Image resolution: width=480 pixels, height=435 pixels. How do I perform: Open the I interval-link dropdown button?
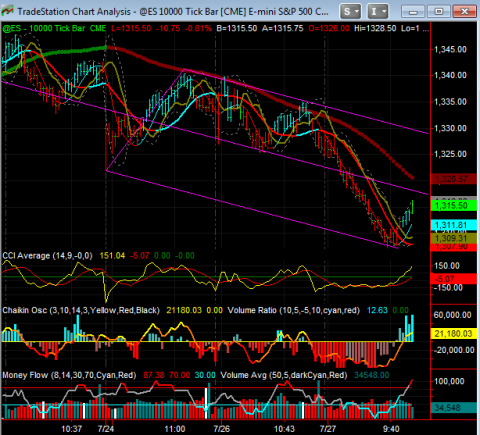pos(378,12)
